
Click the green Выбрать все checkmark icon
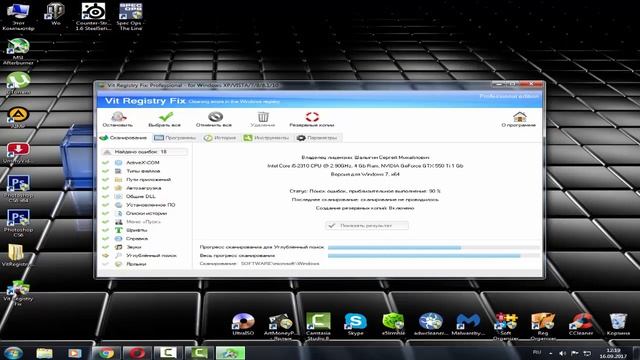pyautogui.click(x=166, y=117)
